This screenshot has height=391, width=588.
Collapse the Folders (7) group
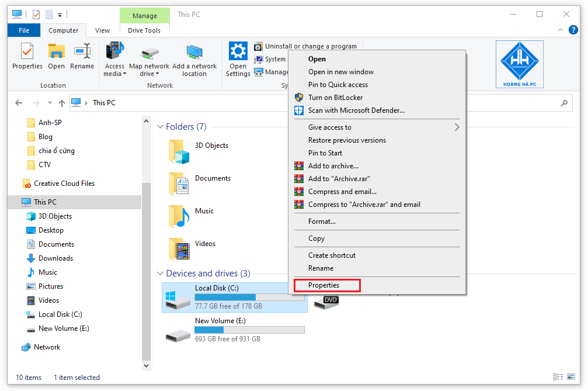160,127
